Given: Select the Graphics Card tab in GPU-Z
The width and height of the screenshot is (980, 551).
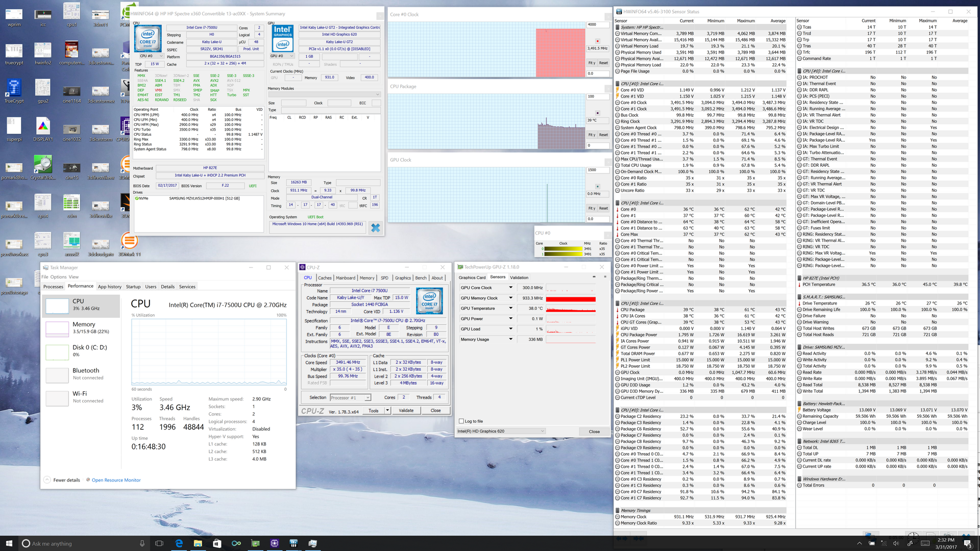Looking at the screenshot, I should pos(472,278).
